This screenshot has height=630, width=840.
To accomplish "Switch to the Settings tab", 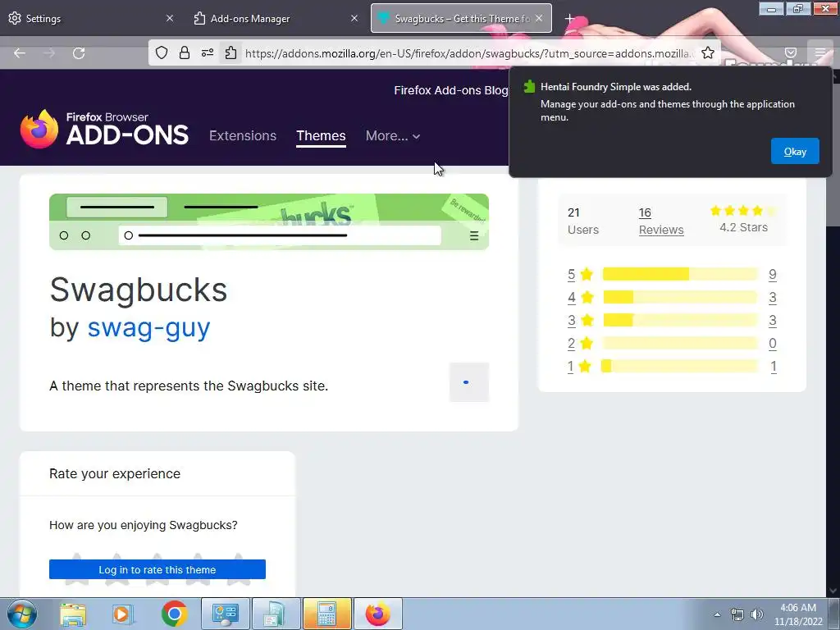I will click(92, 18).
